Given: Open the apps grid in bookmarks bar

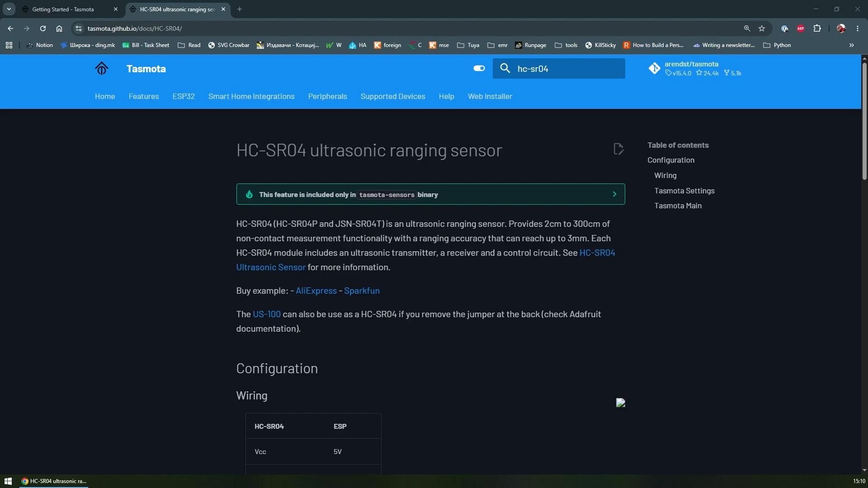Looking at the screenshot, I should coord(9,45).
